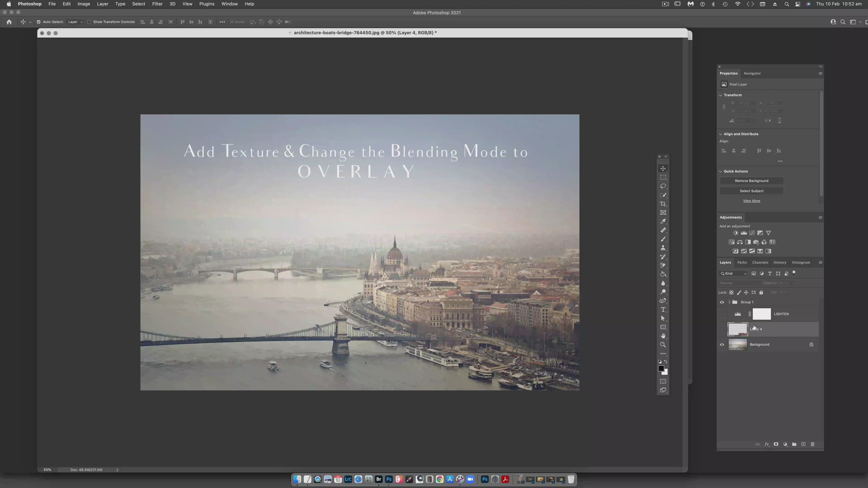Select the Hand tool
The height and width of the screenshot is (488, 868).
tap(663, 336)
